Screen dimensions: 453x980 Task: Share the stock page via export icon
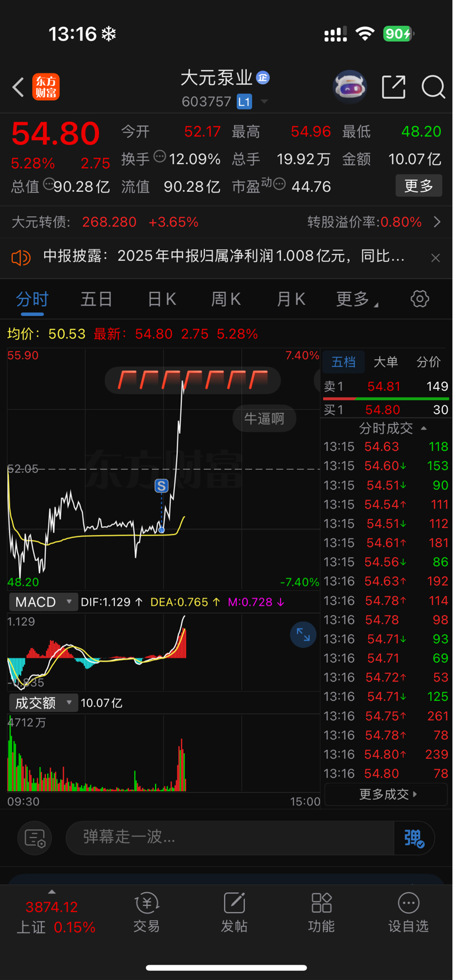click(394, 87)
